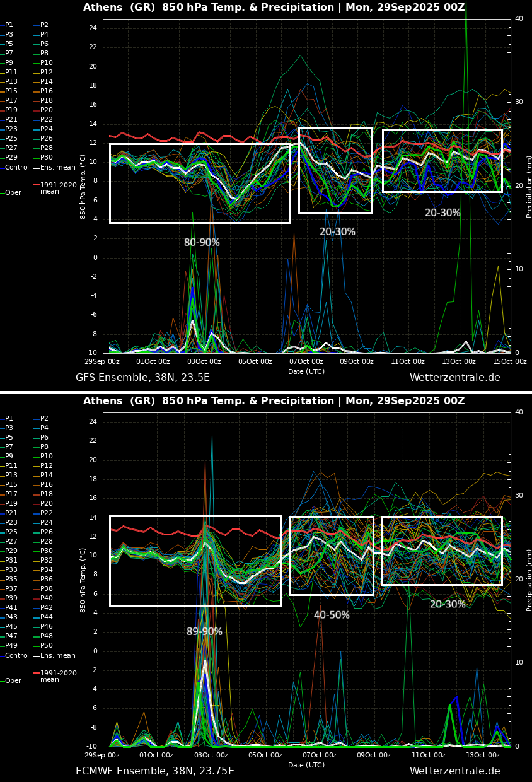Click the 40-50% annotation on the ECMWF chart
Image resolution: width=532 pixels, height=782 pixels.
pyautogui.click(x=332, y=616)
